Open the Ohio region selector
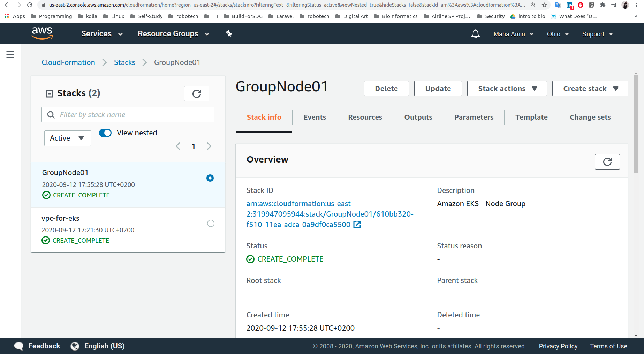 [x=558, y=34]
